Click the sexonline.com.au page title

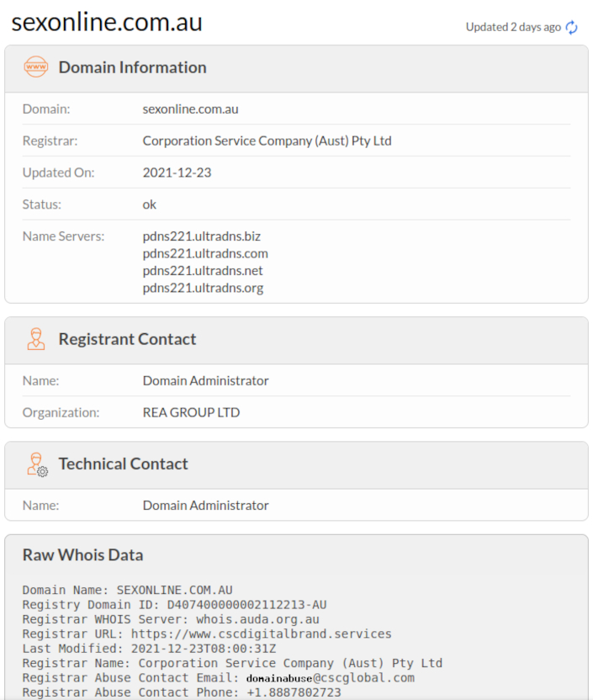107,23
